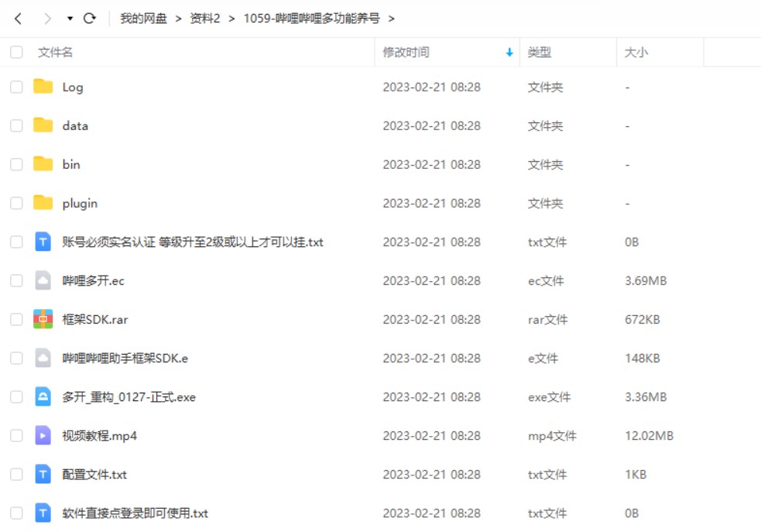This screenshot has height=532, width=761.
Task: Click the archive icon of 框架SDK.rar
Action: [x=43, y=319]
